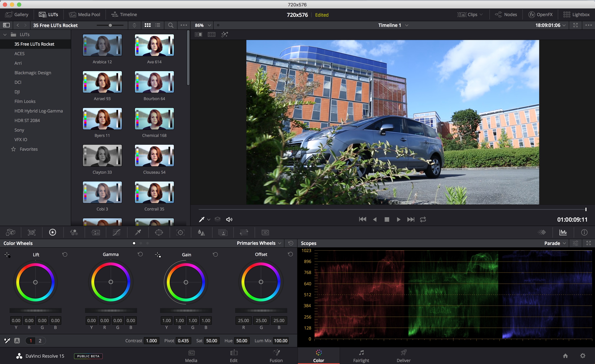Open the Favorites LUT list

pos(29,149)
